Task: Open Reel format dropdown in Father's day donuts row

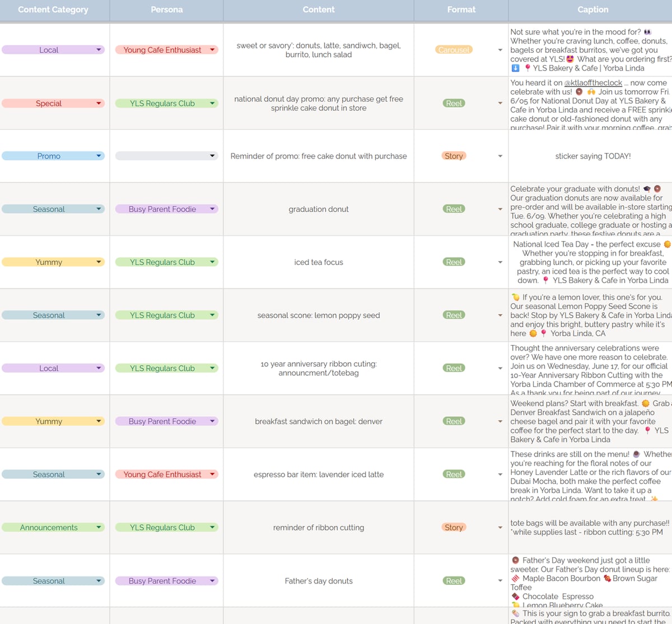Action: 500,580
